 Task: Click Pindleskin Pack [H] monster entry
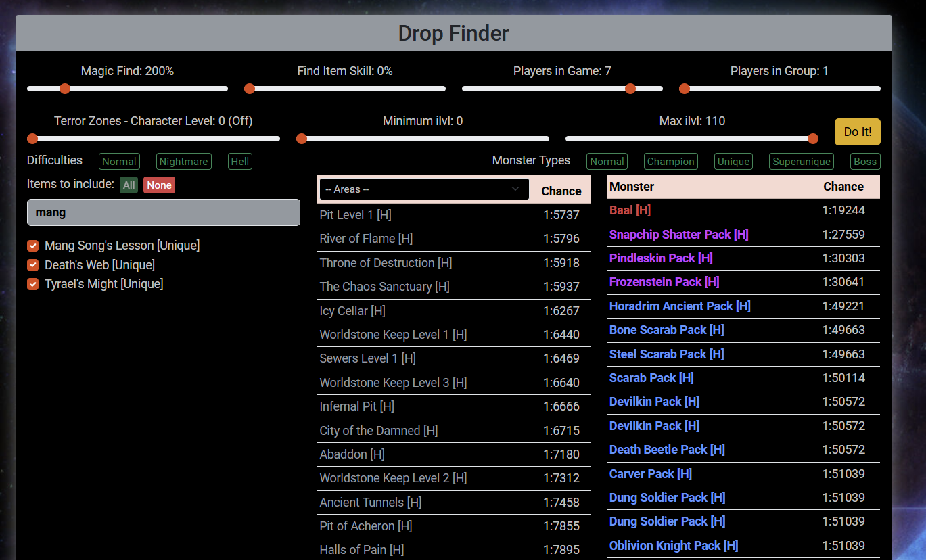click(661, 258)
